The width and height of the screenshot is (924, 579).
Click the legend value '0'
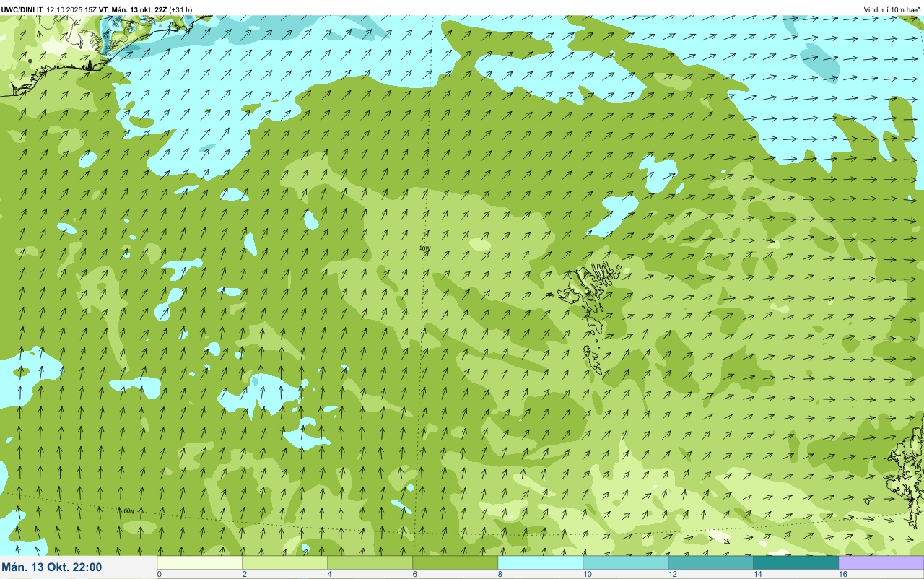pos(160,574)
